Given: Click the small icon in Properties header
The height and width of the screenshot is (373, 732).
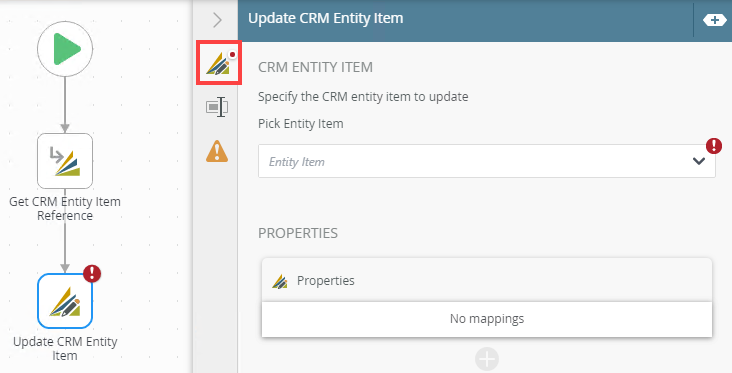Looking at the screenshot, I should (280, 281).
